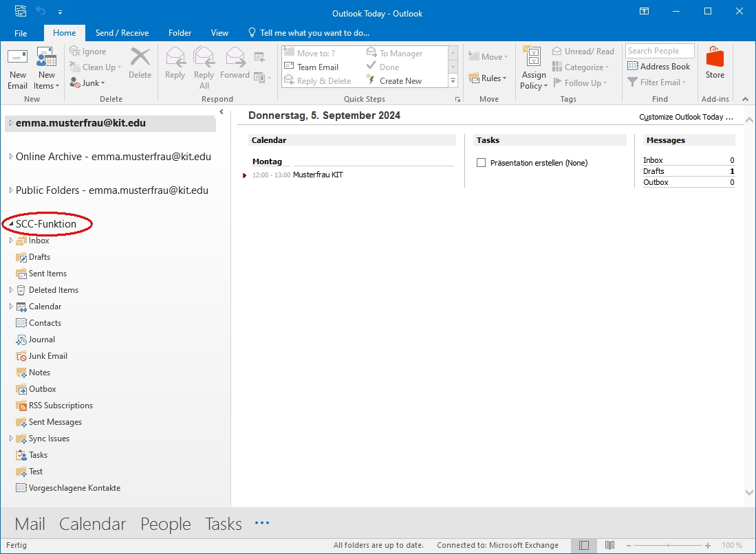756x554 pixels.
Task: Select the Team Email quick step
Action: 312,67
